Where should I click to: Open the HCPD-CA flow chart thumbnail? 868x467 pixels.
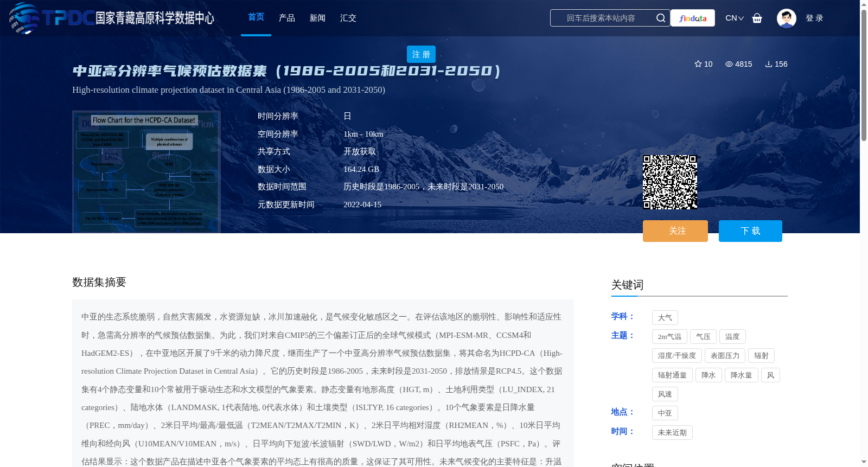(146, 172)
